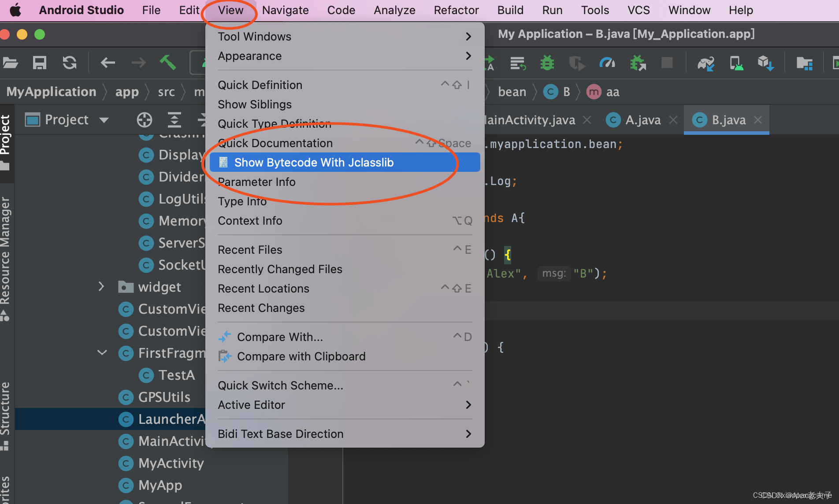839x504 pixels.
Task: Select MyActivity in project tree
Action: 161,463
